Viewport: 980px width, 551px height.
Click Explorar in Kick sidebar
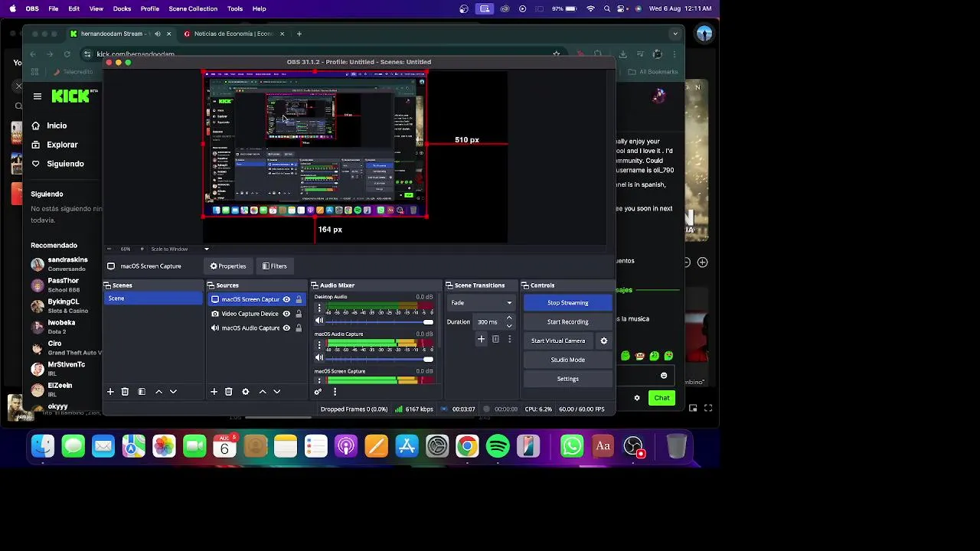pyautogui.click(x=62, y=145)
